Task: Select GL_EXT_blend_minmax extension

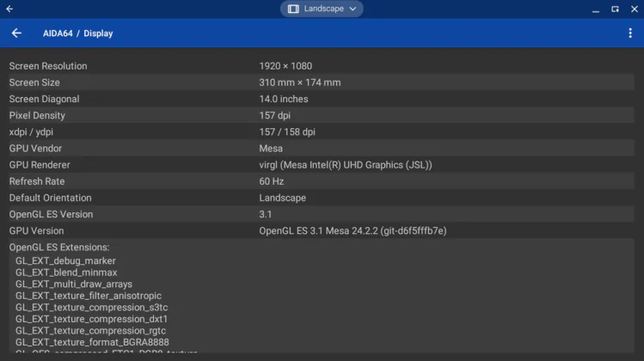Action: pos(66,272)
